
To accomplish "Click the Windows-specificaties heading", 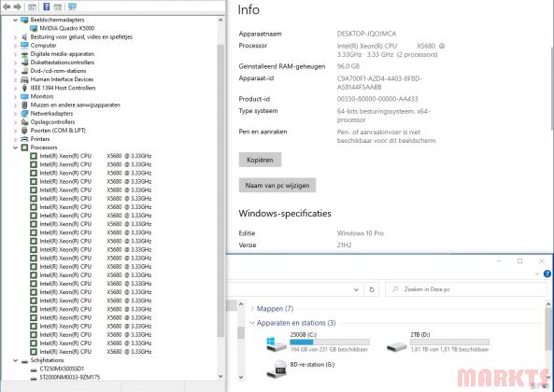I will [x=285, y=214].
